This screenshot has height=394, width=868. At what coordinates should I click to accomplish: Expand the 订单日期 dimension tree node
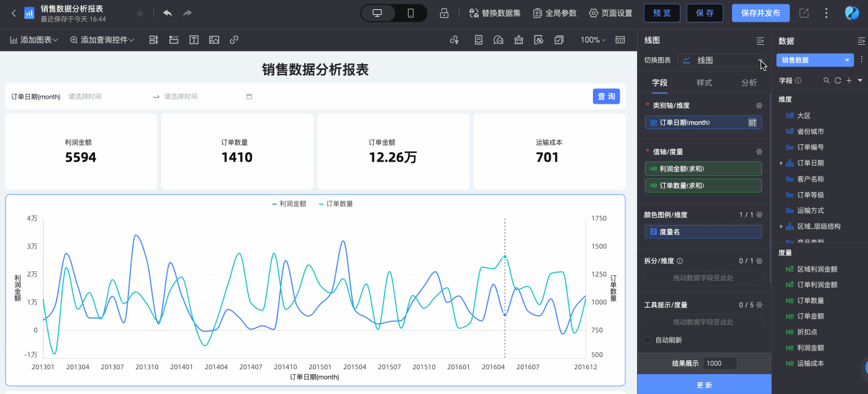pos(781,163)
